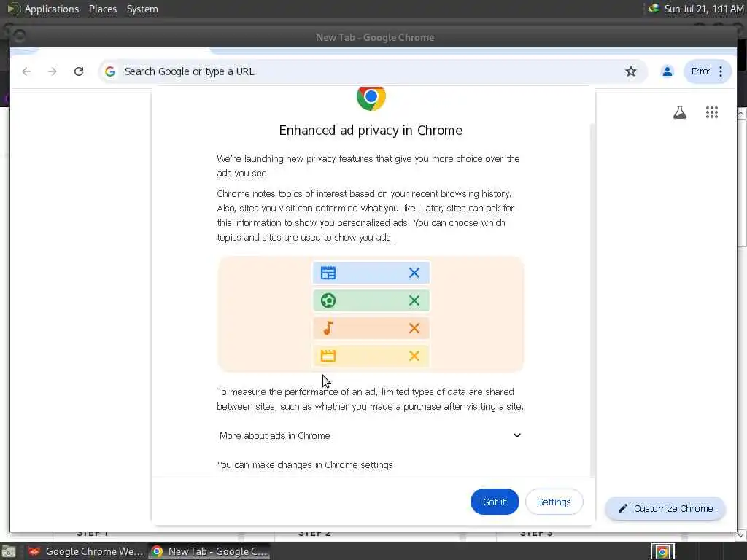Click the Customize Chrome button

point(665,508)
